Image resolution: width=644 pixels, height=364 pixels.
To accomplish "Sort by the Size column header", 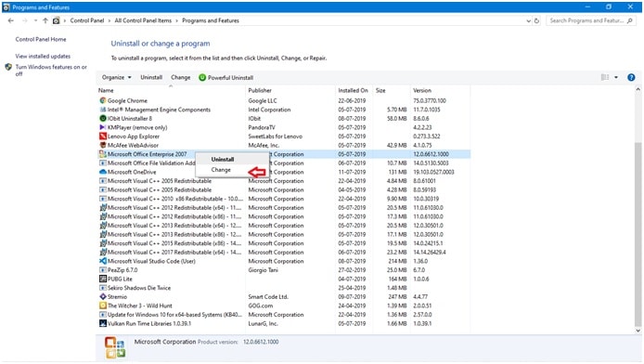I will [391, 90].
